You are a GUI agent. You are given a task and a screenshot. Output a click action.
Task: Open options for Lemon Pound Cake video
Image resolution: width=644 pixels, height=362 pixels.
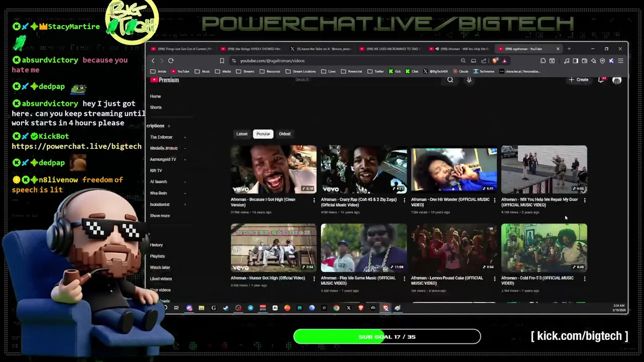point(494,278)
